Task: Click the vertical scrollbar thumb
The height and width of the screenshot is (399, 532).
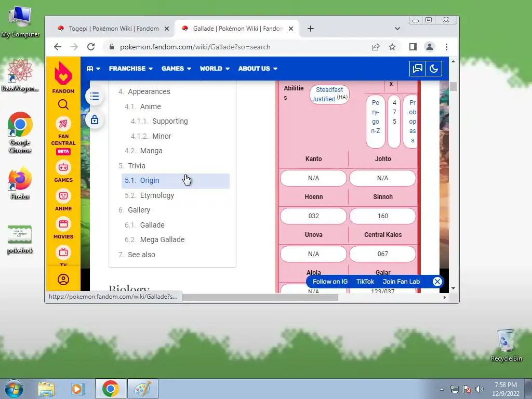Action: 453,87
